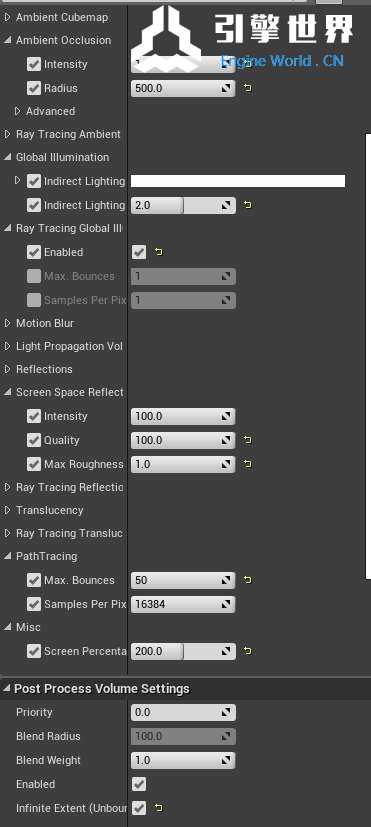Screen dimensions: 371x827
Task: Reset Screen Percentage to default arrow
Action: (x=248, y=651)
